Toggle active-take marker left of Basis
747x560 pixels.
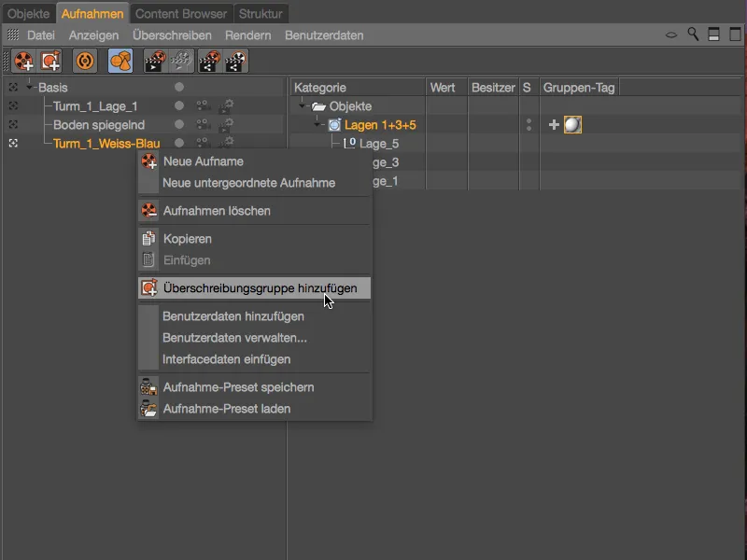[13, 87]
